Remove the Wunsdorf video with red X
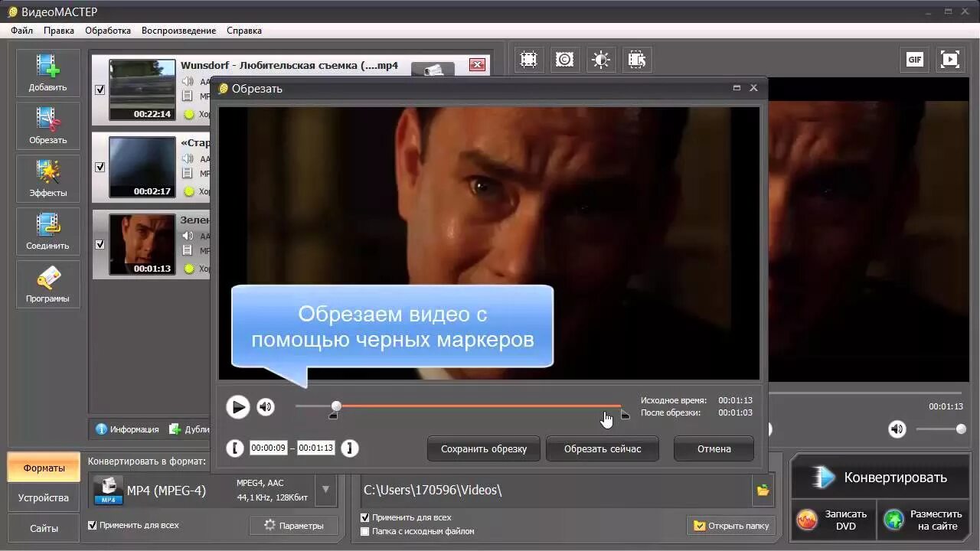Viewport: 980px width, 551px height. (478, 65)
